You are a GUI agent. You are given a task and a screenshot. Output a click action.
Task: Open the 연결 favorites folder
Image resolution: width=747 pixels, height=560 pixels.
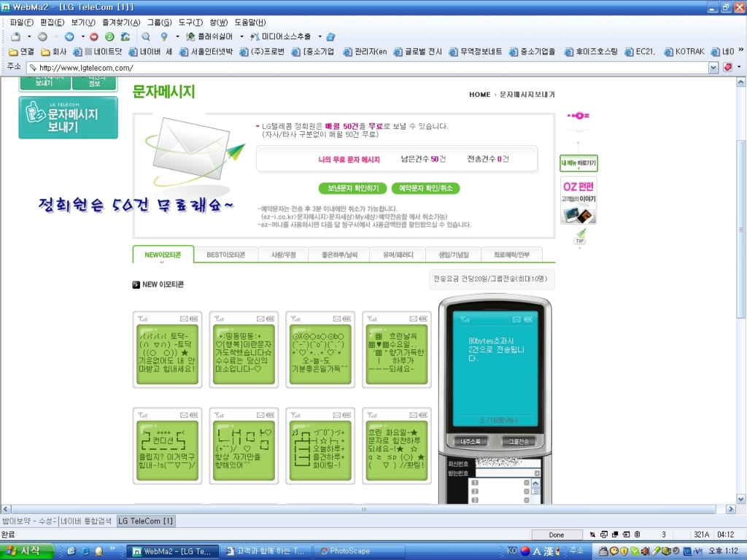pyautogui.click(x=22, y=52)
